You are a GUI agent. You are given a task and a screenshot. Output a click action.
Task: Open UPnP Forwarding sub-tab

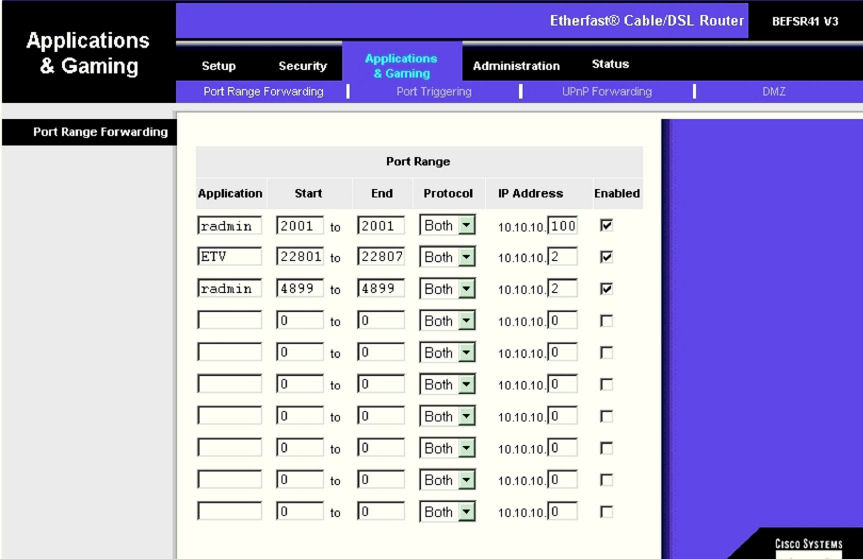point(607,91)
